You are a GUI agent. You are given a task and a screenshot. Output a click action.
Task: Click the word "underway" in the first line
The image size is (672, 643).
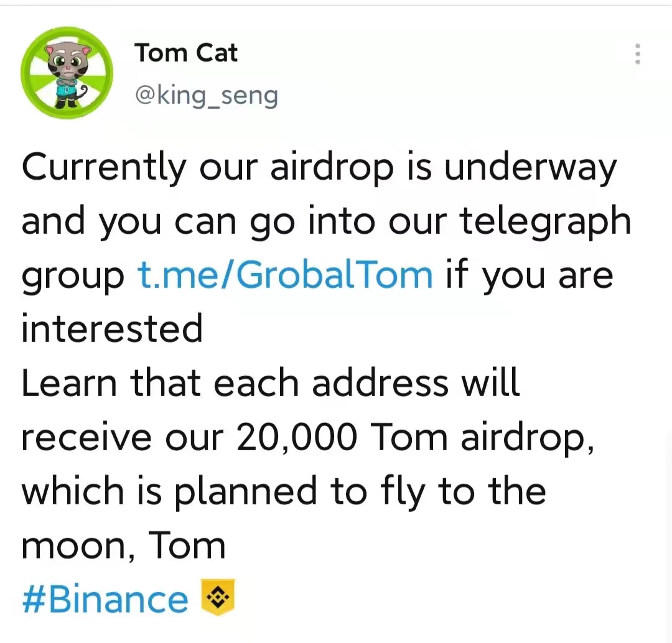pos(531,168)
